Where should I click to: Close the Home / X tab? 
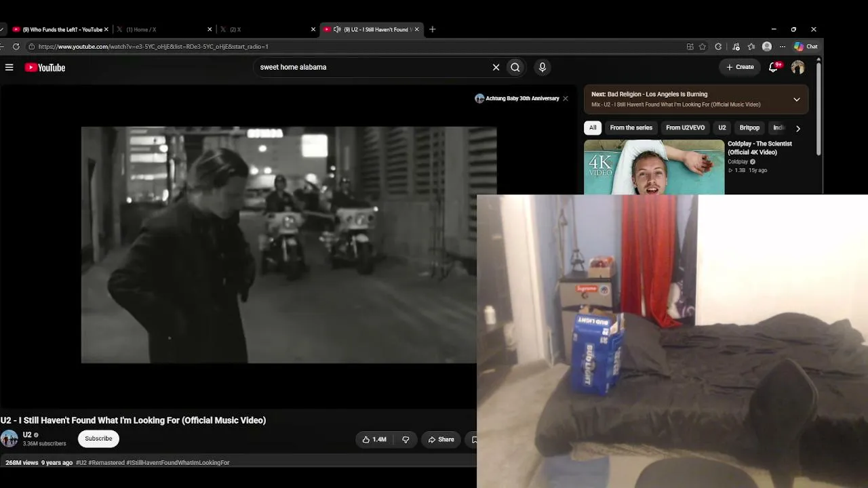(x=210, y=30)
